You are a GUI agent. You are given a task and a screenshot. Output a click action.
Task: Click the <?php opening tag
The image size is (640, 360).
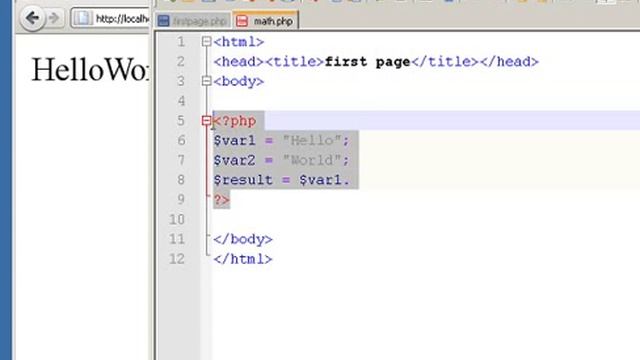click(235, 121)
